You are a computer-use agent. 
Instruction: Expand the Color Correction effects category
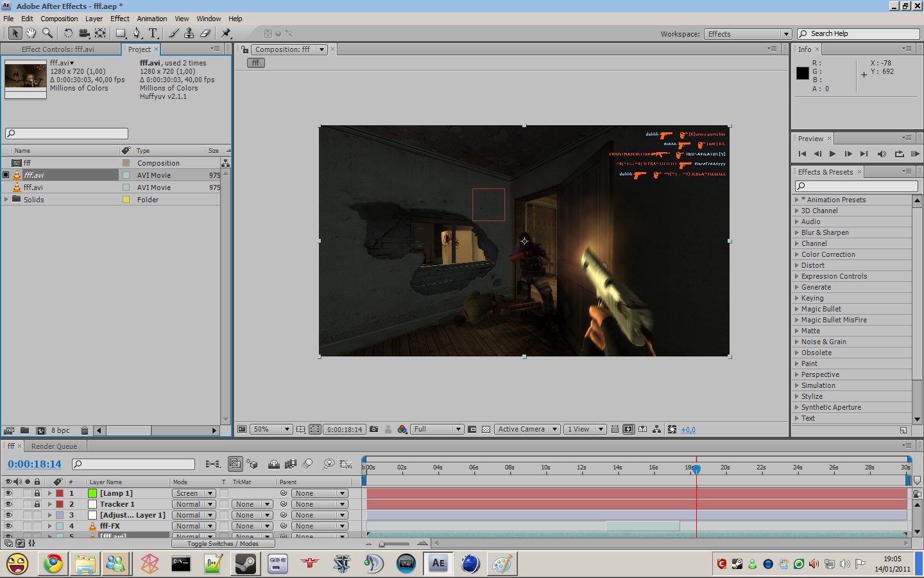coord(797,254)
